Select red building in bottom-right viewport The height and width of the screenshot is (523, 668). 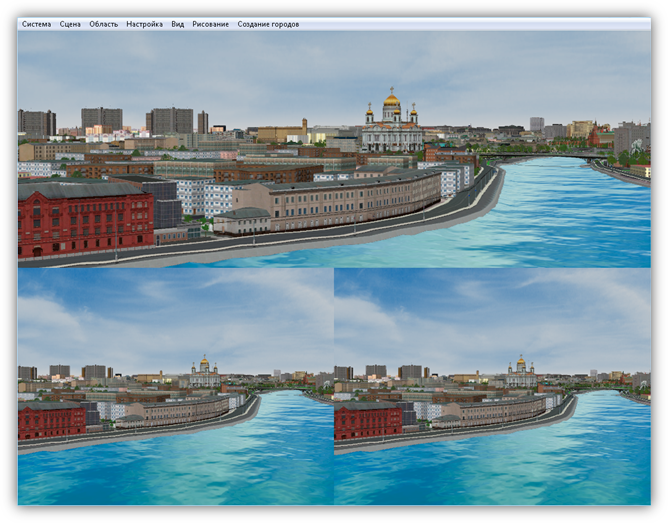(x=367, y=421)
